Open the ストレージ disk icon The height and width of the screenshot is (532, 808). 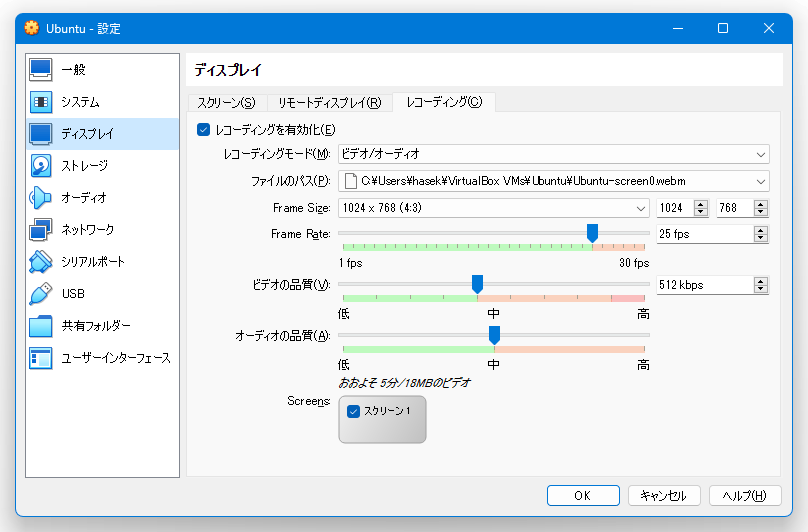pos(41,165)
